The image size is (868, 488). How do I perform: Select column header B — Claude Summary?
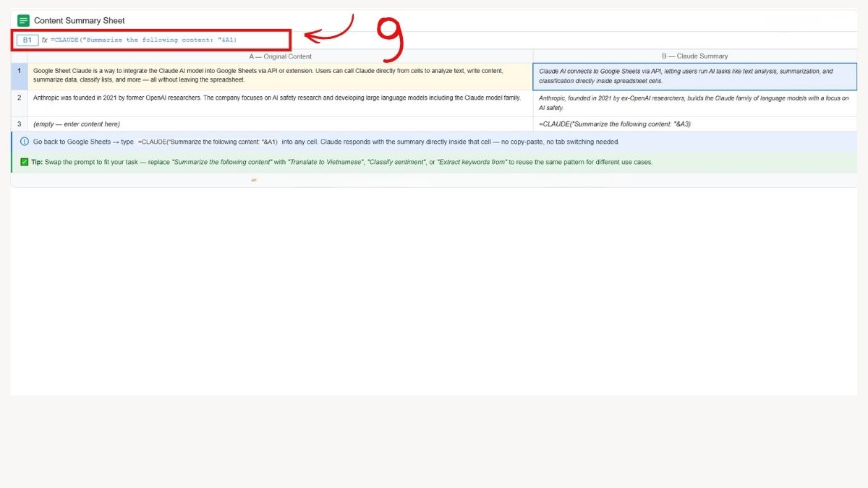695,56
